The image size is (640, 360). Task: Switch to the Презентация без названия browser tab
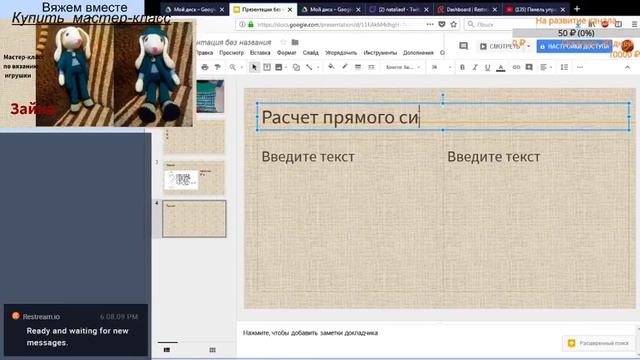coord(262,9)
